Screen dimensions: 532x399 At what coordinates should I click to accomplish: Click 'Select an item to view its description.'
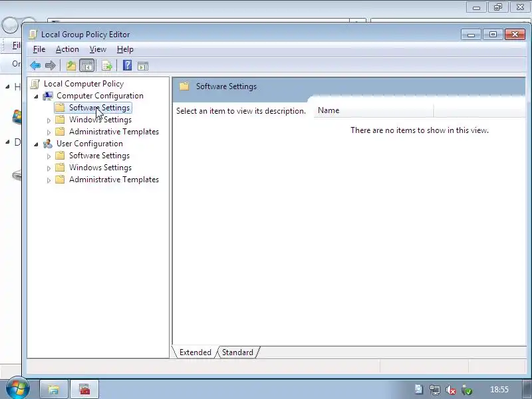[241, 111]
